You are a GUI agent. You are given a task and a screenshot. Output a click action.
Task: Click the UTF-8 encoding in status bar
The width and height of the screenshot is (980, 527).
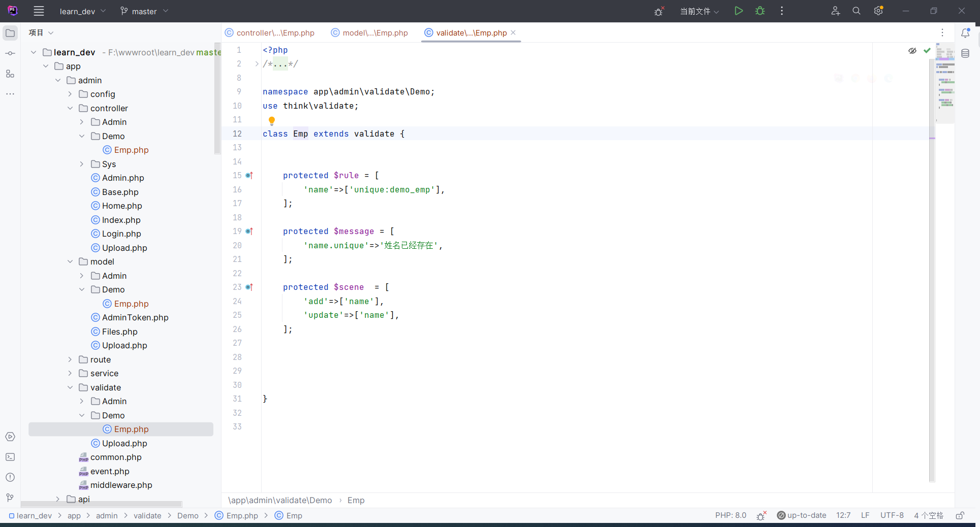click(892, 515)
